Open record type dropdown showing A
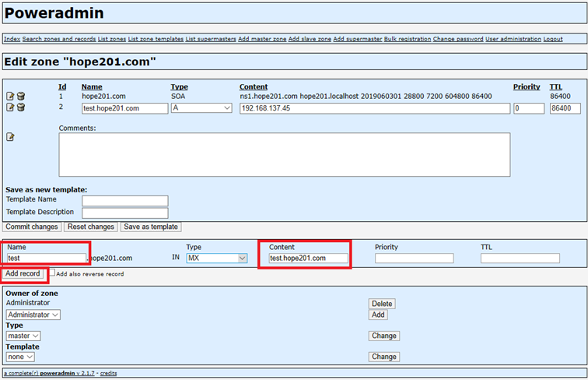Screen dimensions: 588x380 pos(201,108)
